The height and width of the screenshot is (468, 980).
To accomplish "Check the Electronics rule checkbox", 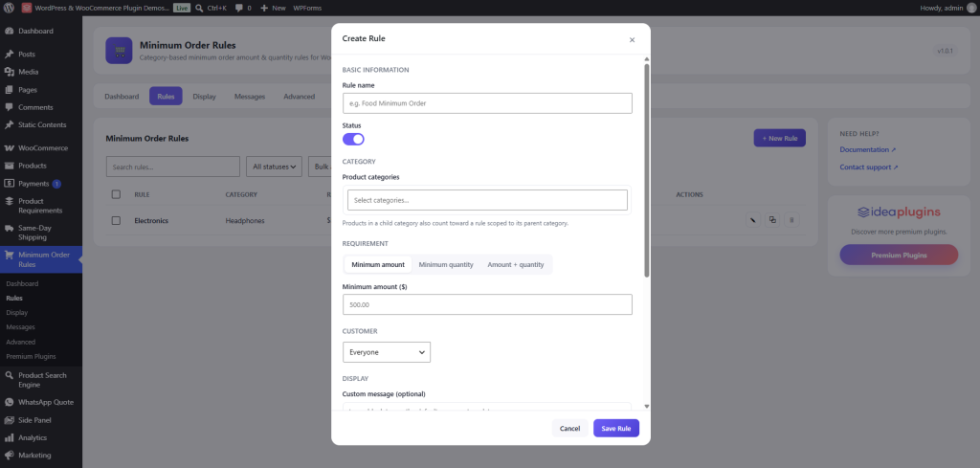I will click(116, 220).
